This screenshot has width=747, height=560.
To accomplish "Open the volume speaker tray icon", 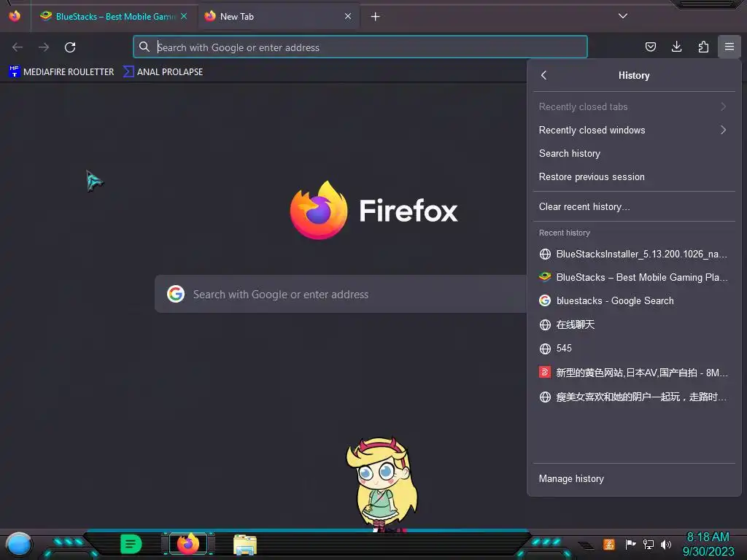I will [666, 544].
